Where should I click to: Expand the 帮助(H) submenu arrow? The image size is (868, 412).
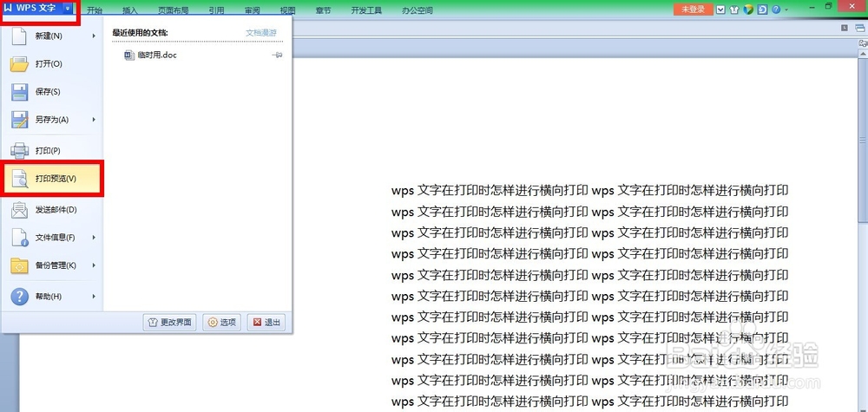pos(94,297)
